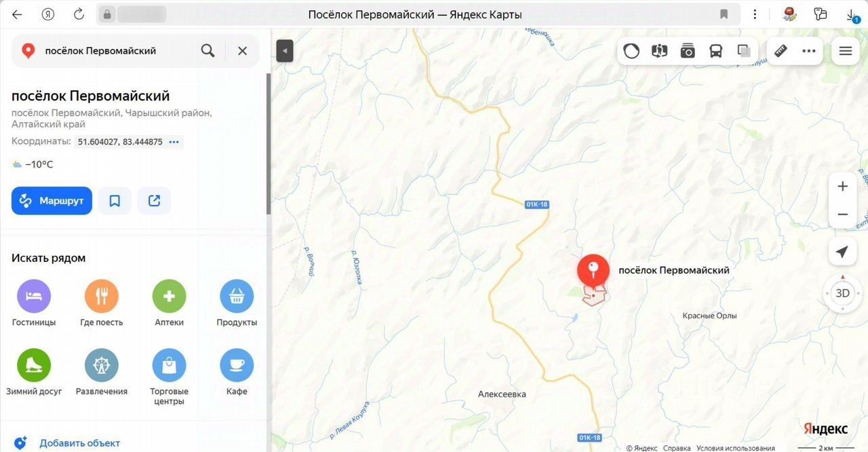Search nearby Аптеки pharmacies
Viewport: 868px width, 452px height.
point(169,303)
